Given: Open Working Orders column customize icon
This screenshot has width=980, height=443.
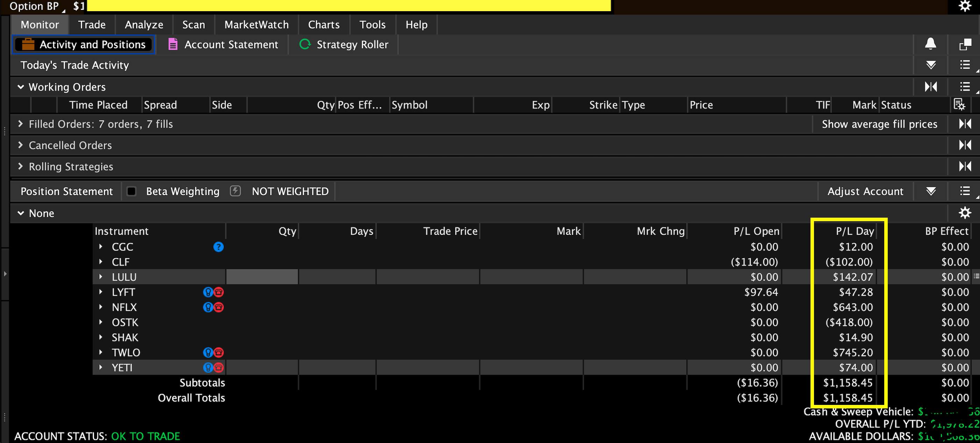Looking at the screenshot, I should coord(959,104).
